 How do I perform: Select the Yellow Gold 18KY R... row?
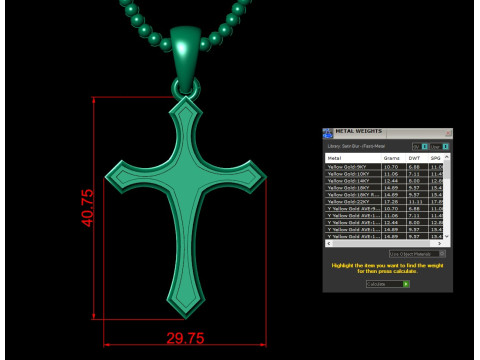pos(384,195)
